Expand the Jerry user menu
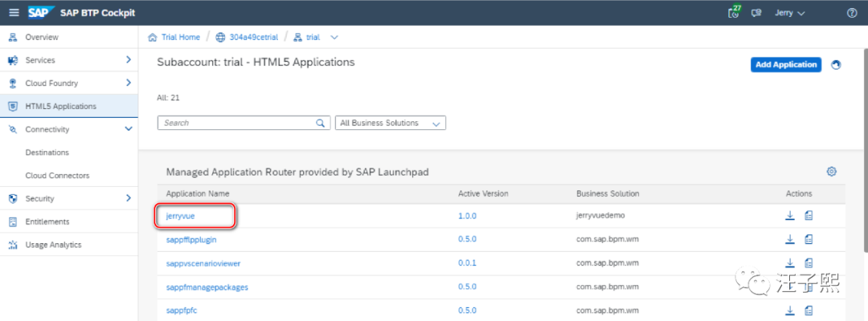The width and height of the screenshot is (868, 321). pos(790,13)
